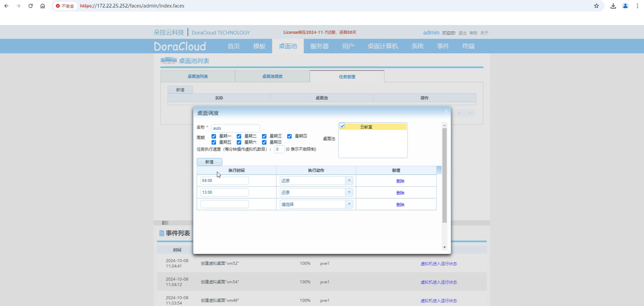Image resolution: width=644 pixels, height=306 pixels.
Task: Toggle 星期五 checkbox
Action: (x=214, y=142)
